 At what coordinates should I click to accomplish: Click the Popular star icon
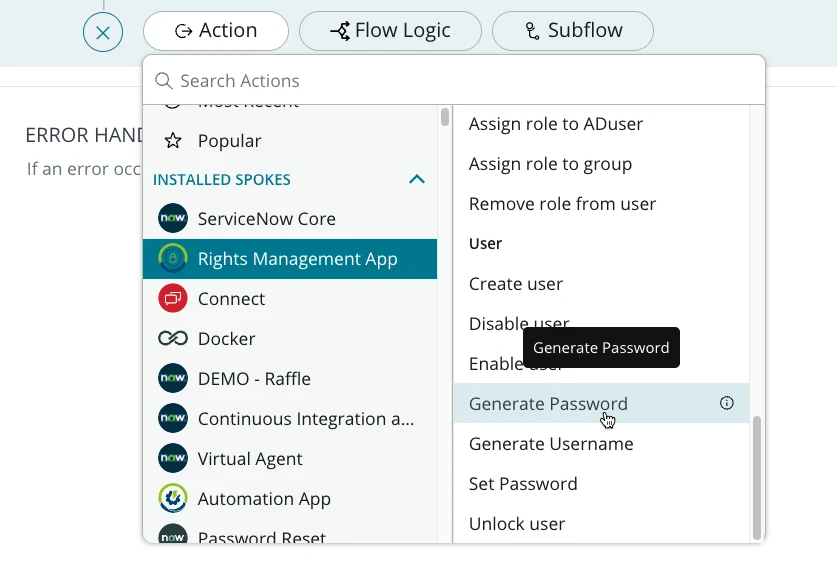[x=172, y=141]
